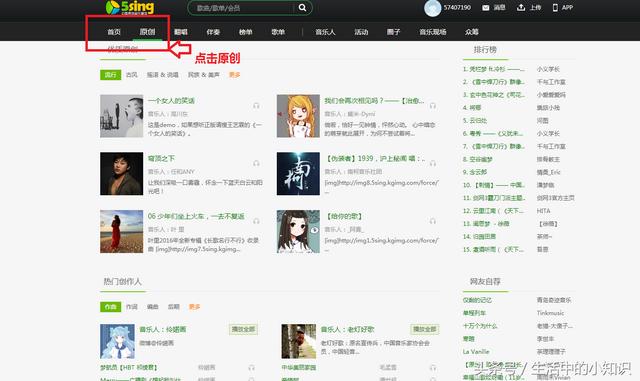Open the 南柯 album cover thumbnail
This screenshot has height=381, width=640.
tap(298, 174)
